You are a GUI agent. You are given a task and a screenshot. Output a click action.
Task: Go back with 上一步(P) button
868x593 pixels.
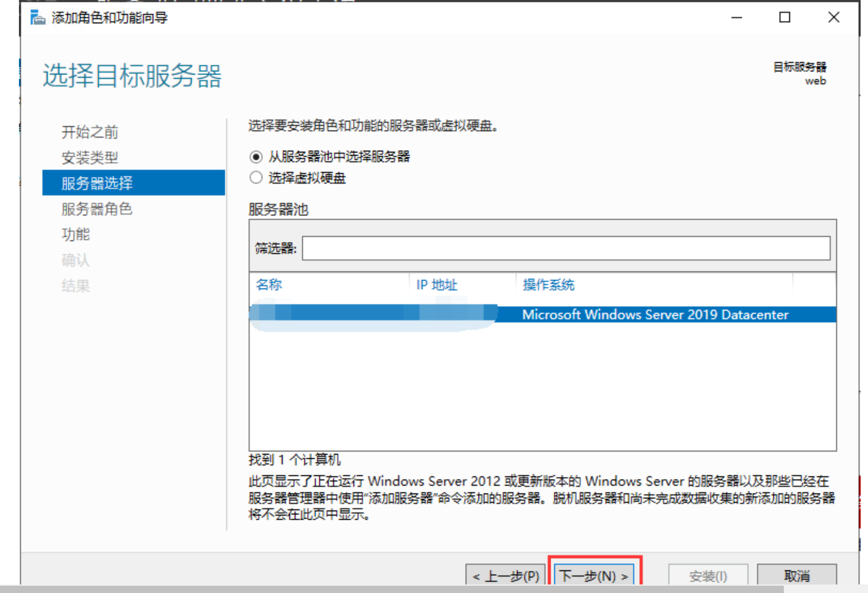505,575
